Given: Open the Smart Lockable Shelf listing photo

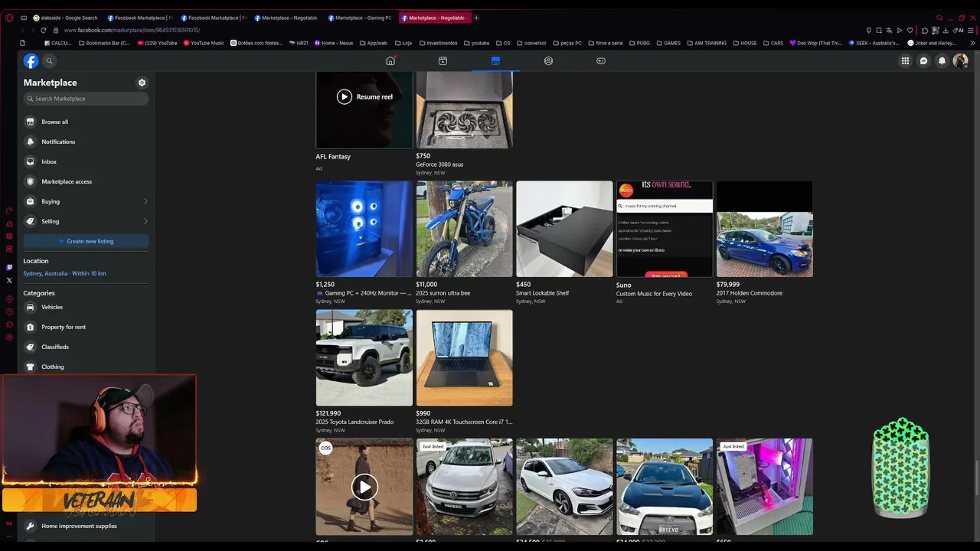Looking at the screenshot, I should [x=564, y=229].
